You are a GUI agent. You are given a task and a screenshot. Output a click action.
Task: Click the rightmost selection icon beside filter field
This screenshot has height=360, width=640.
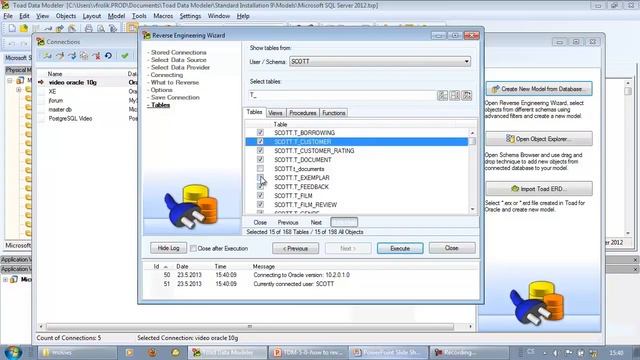(x=467, y=96)
